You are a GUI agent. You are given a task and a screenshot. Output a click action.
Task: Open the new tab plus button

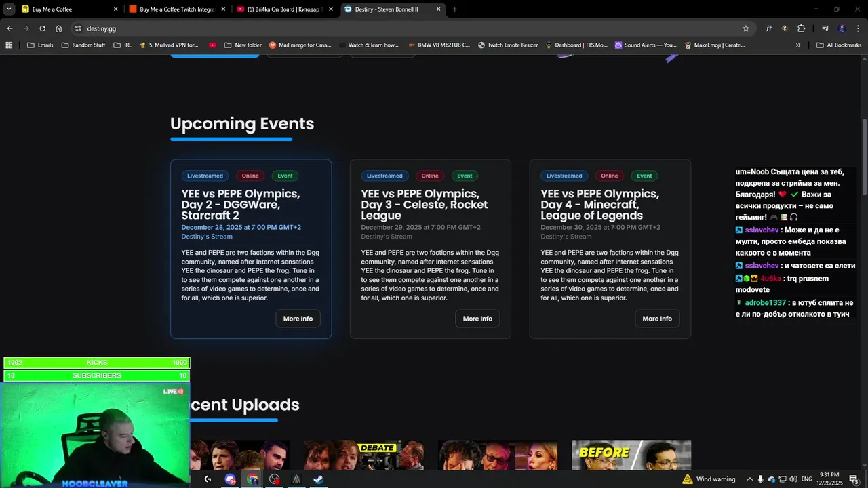(x=454, y=9)
